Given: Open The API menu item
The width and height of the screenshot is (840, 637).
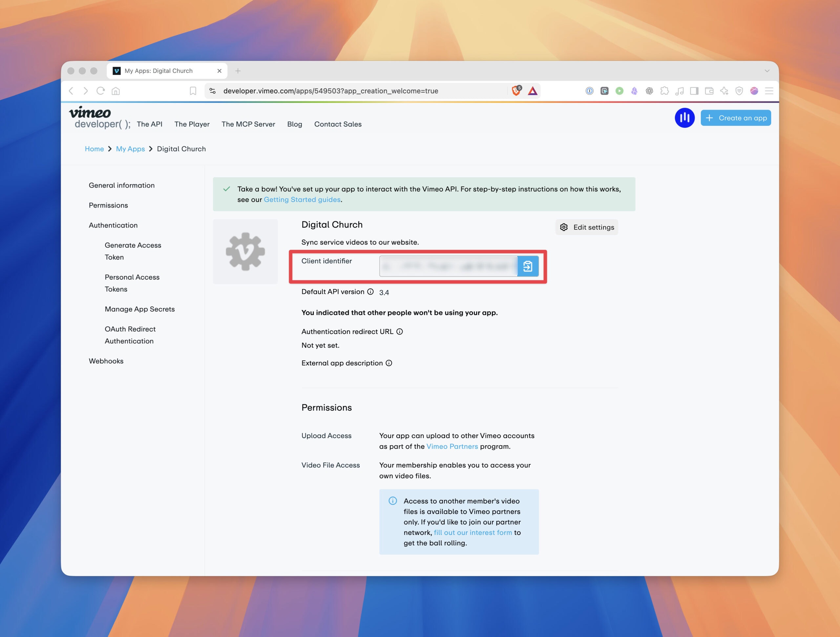Looking at the screenshot, I should coord(150,124).
